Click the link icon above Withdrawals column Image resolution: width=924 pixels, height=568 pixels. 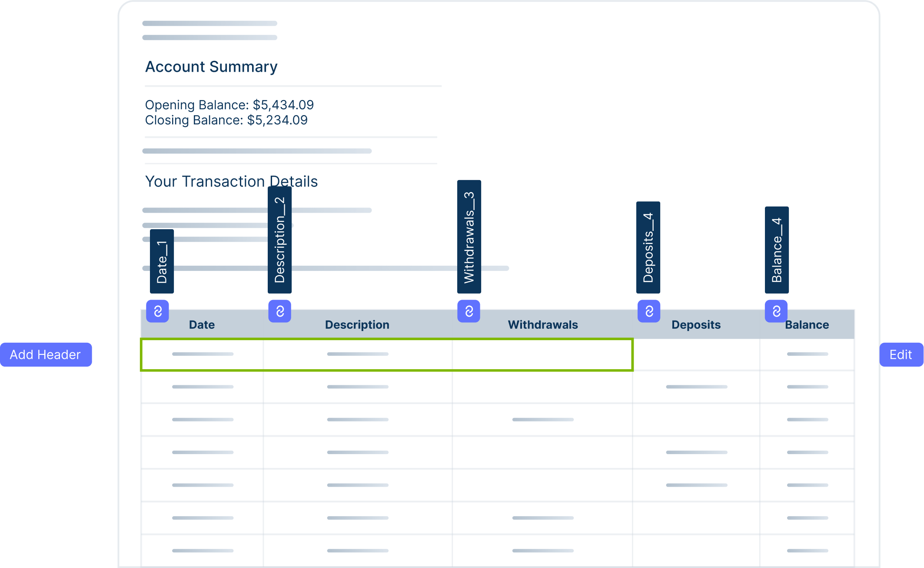tap(469, 311)
